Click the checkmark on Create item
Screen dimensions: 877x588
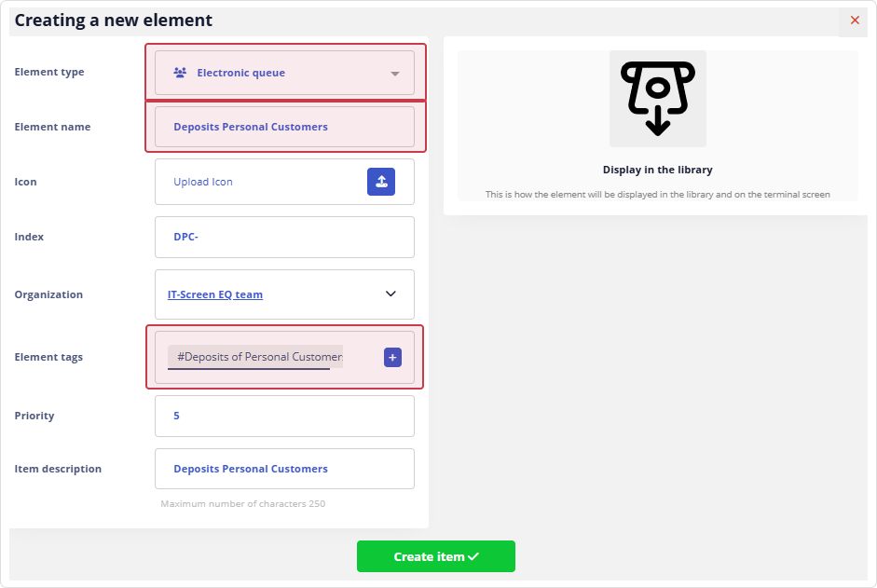pos(473,556)
